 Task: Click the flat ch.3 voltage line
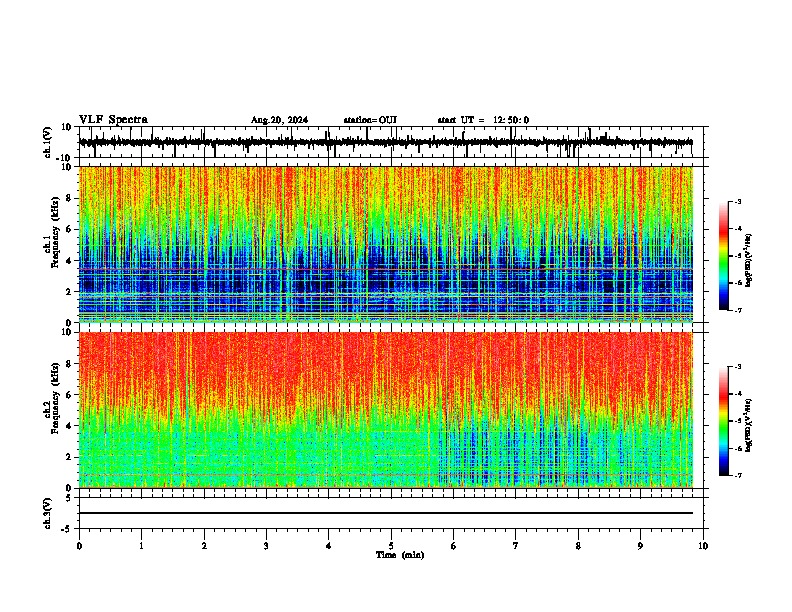386,513
